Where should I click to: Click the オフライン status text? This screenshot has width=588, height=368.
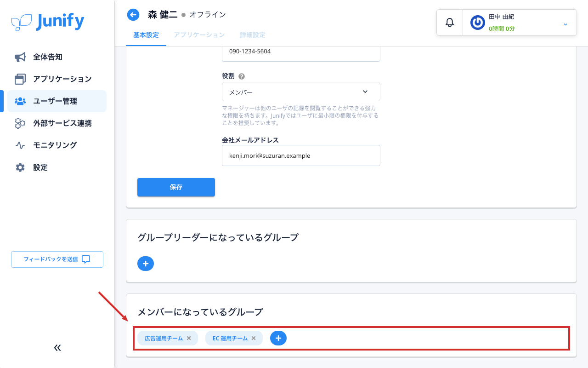coord(208,15)
